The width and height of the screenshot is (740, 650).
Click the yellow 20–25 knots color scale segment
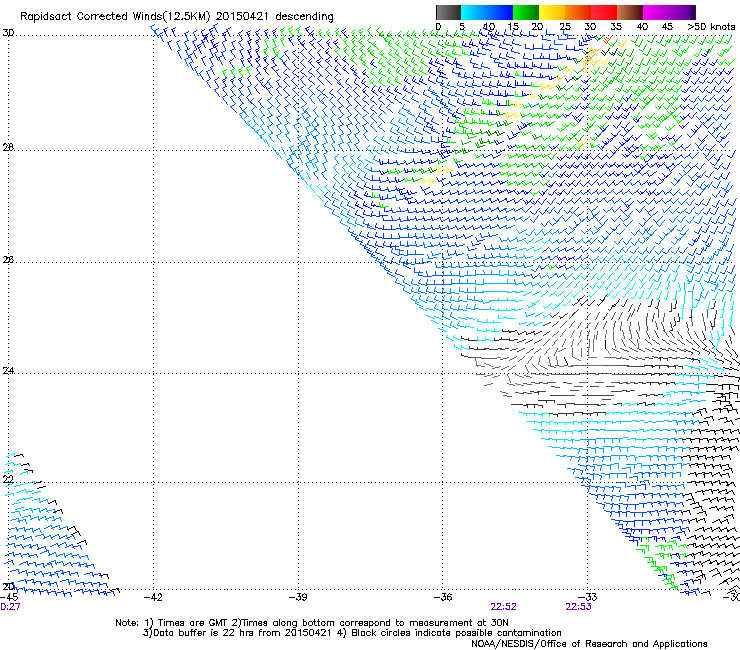point(552,12)
